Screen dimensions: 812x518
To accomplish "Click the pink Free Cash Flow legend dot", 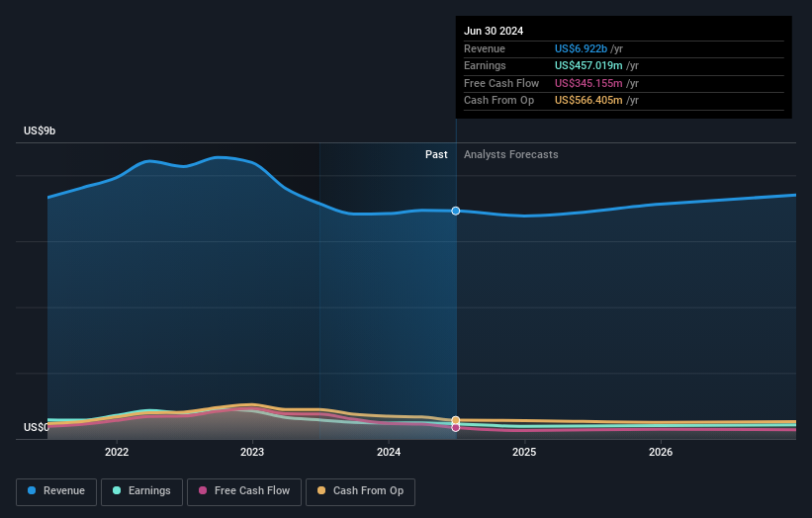I will [x=203, y=490].
